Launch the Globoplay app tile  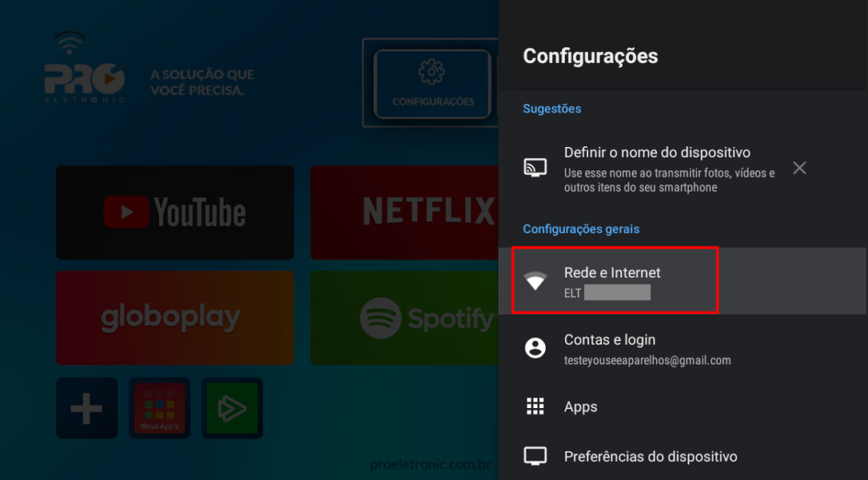(x=175, y=317)
